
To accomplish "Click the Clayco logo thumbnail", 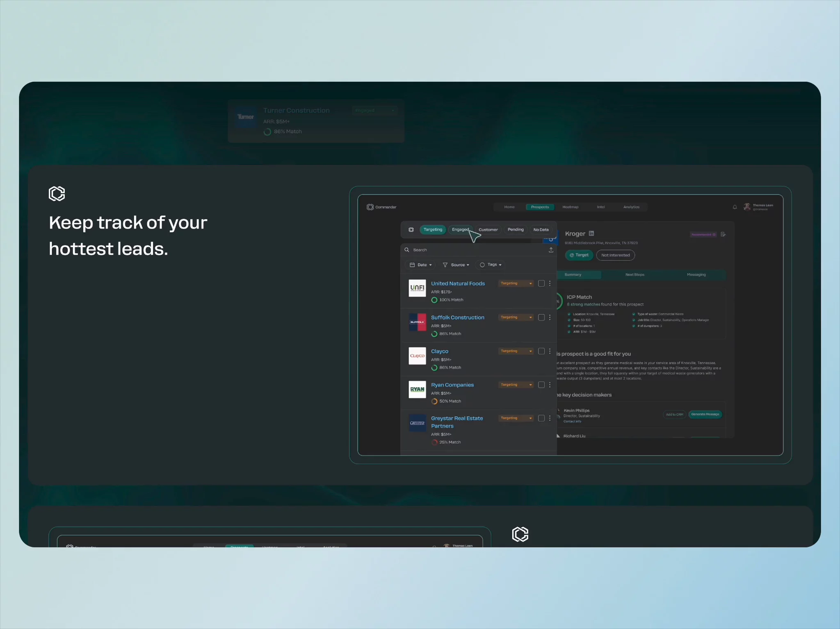I will [x=417, y=356].
